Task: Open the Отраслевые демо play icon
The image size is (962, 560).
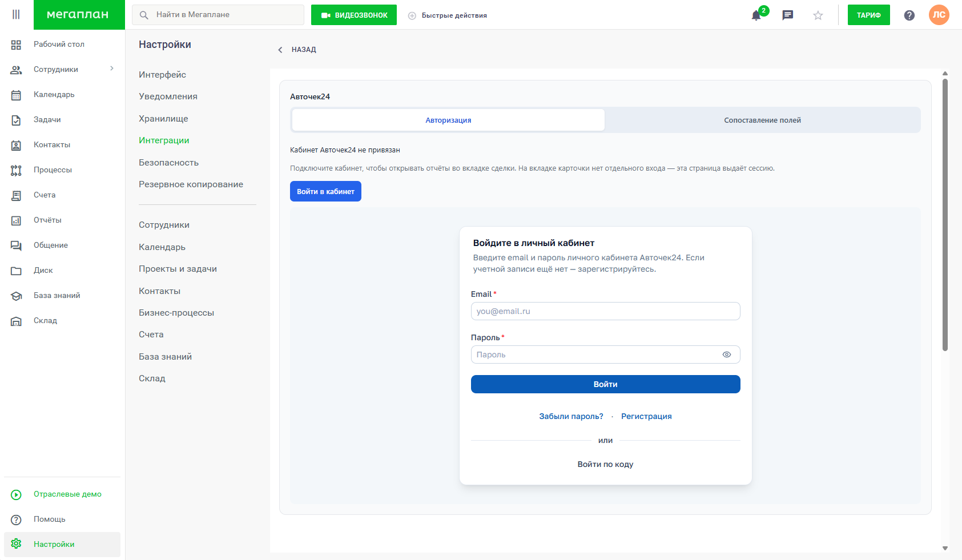Action: (x=16, y=494)
